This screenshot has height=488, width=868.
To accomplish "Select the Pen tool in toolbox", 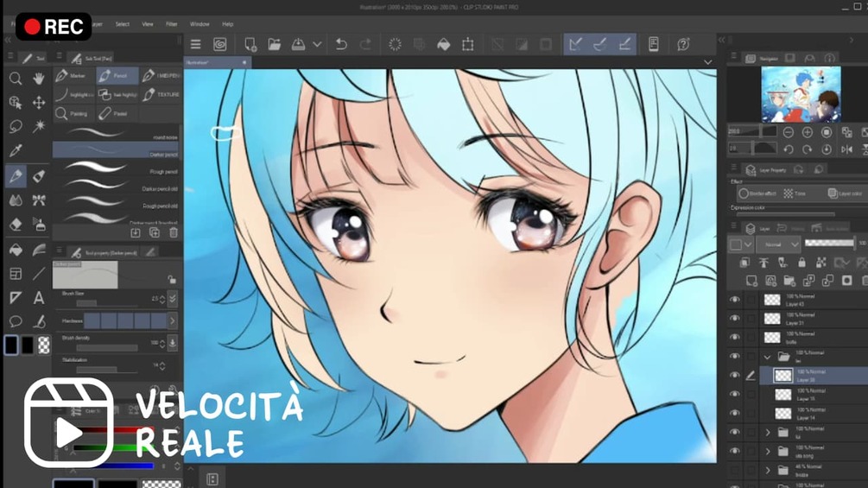I will 16,176.
